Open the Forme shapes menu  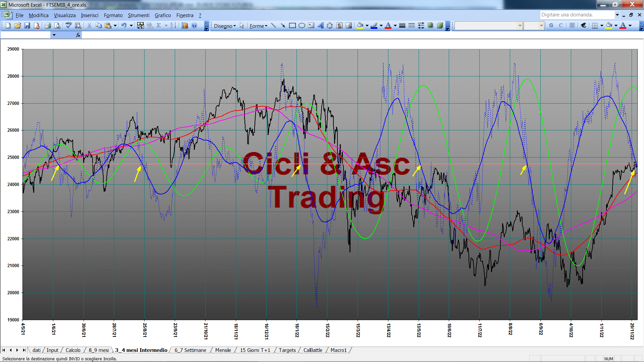point(258,26)
